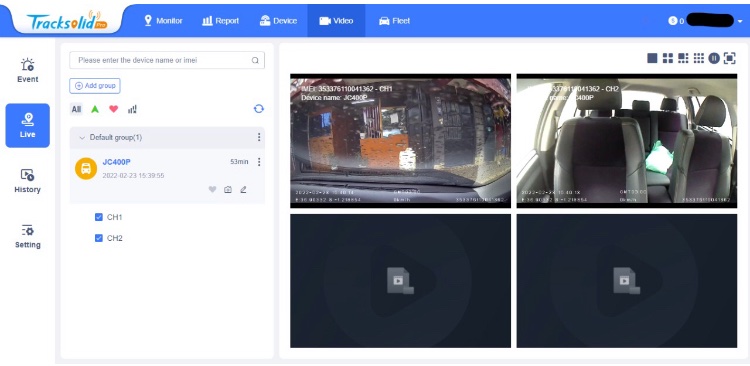
Task: Pause all live video streams
Action: 714,58
